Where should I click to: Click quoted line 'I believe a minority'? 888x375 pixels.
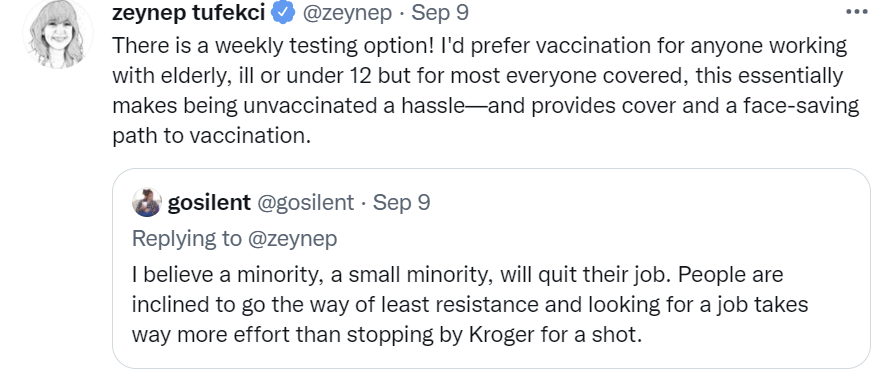click(x=458, y=275)
